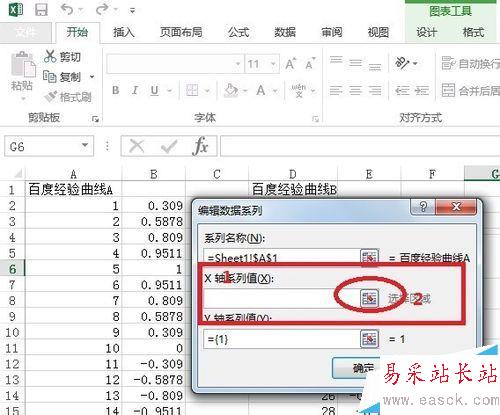The width and height of the screenshot is (500, 415).
Task: Select column B header
Action: (x=154, y=174)
